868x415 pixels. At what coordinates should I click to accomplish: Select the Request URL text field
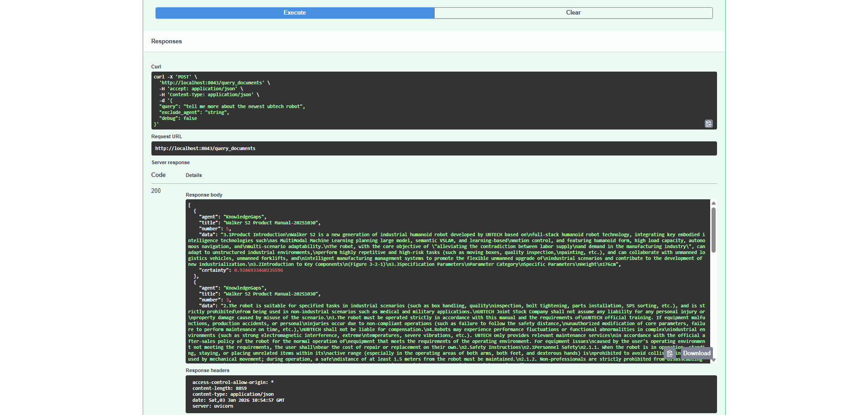tap(433, 148)
